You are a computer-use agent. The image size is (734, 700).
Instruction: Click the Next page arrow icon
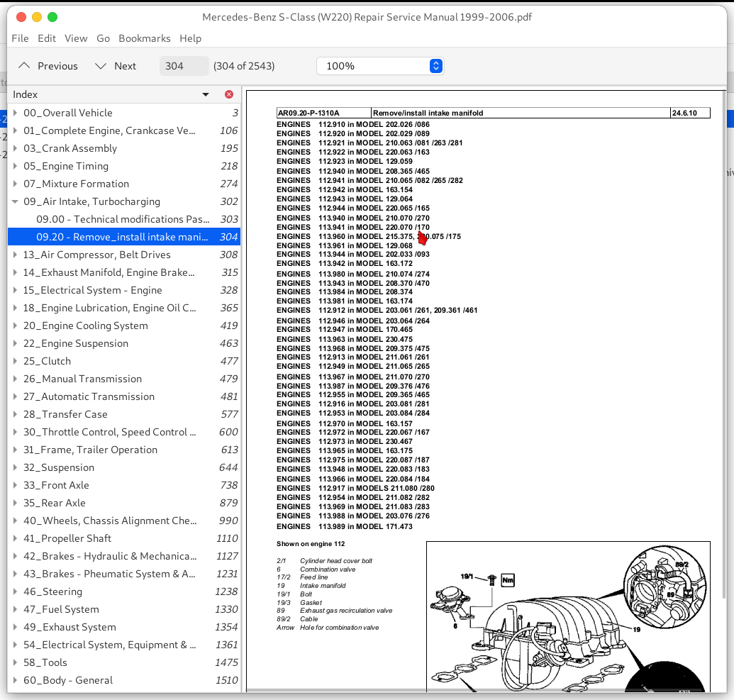101,66
